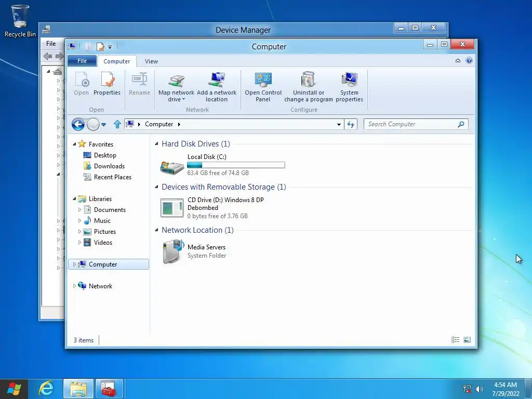
Task: Open File menu in Device Manager window
Action: [x=51, y=44]
